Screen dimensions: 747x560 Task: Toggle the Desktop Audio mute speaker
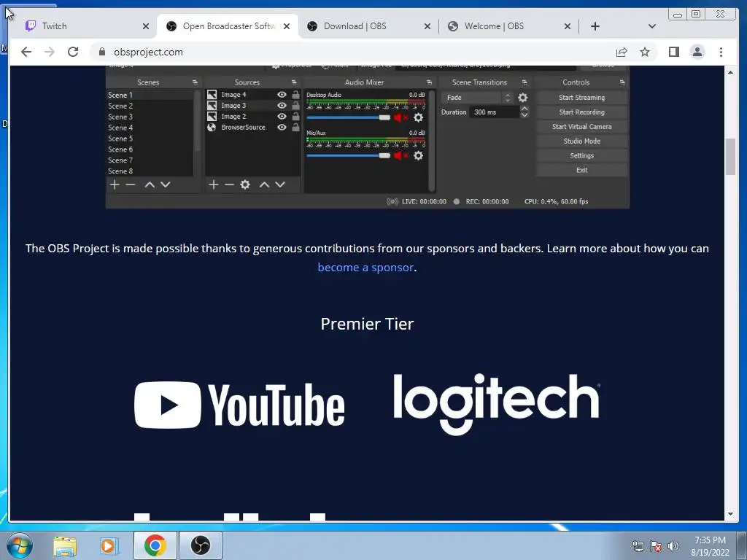pyautogui.click(x=400, y=117)
